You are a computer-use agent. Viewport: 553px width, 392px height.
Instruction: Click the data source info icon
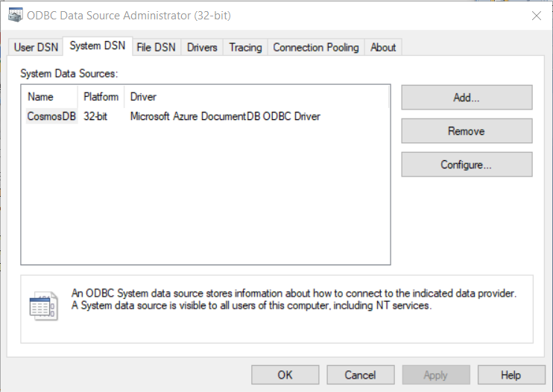pos(43,306)
